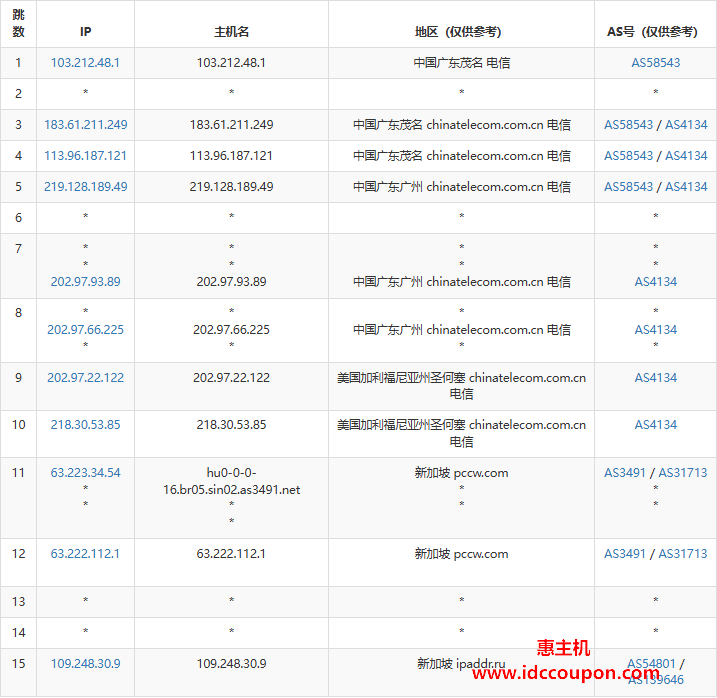This screenshot has width=717, height=698.
Task: Select hostname text 202.97.66.225
Action: [231, 330]
